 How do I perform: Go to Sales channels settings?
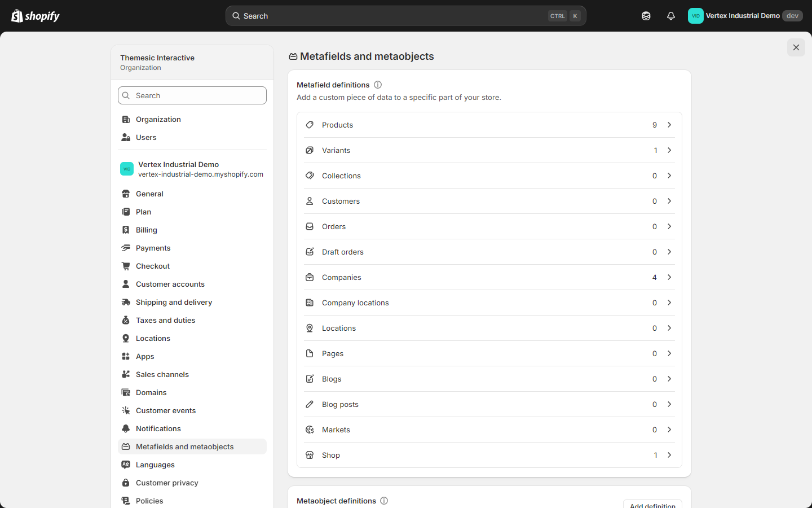tap(192, 374)
